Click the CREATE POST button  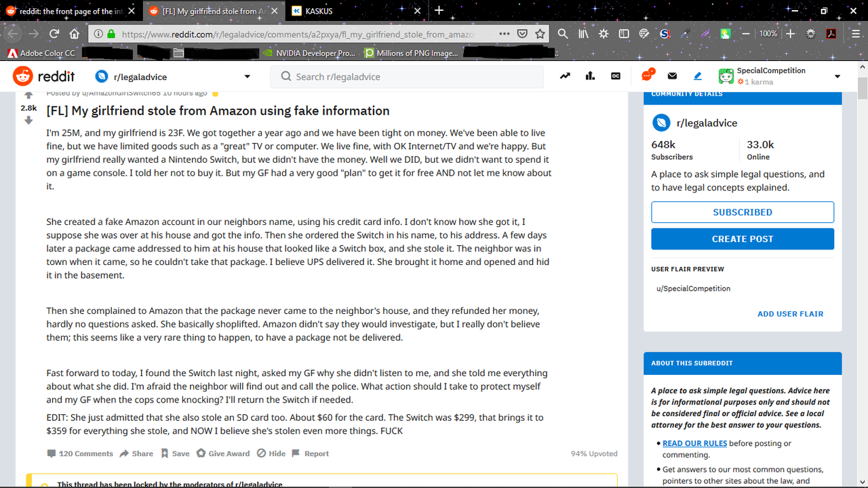pos(743,239)
